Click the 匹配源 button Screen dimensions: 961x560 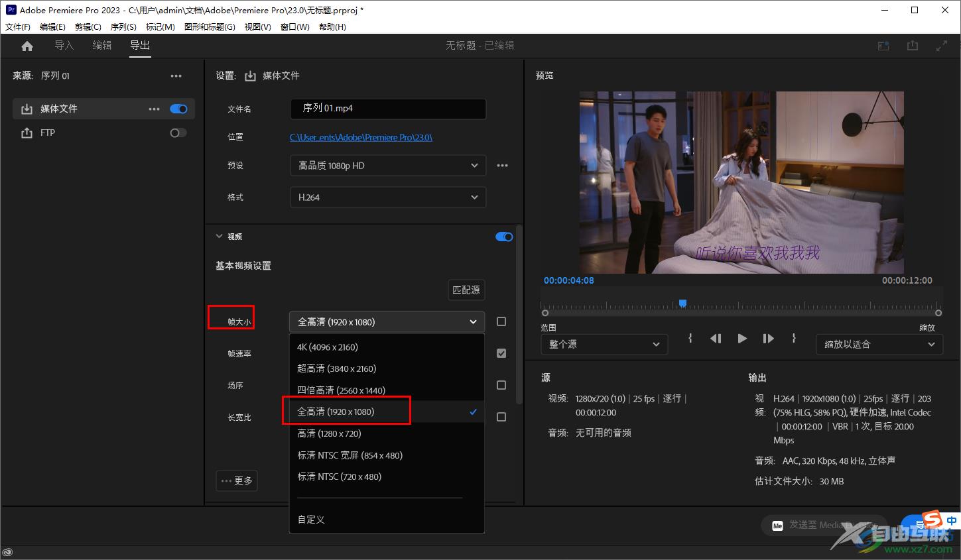[466, 290]
